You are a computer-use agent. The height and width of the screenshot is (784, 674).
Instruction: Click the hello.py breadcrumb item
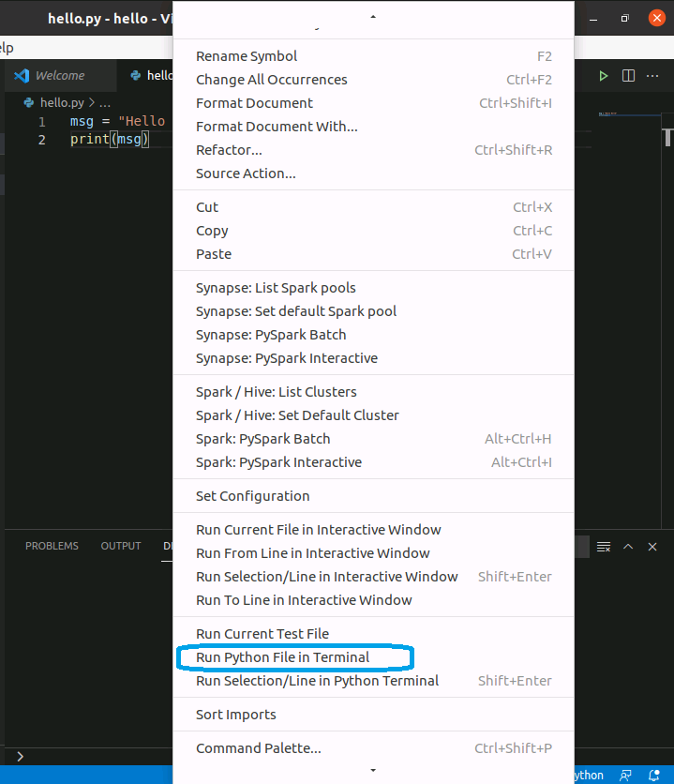point(62,103)
